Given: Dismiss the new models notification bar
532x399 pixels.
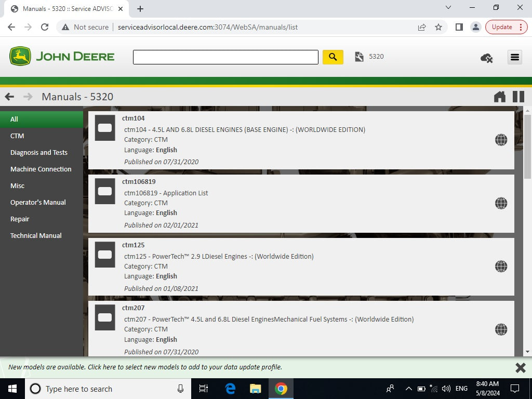Looking at the screenshot, I should pyautogui.click(x=520, y=368).
